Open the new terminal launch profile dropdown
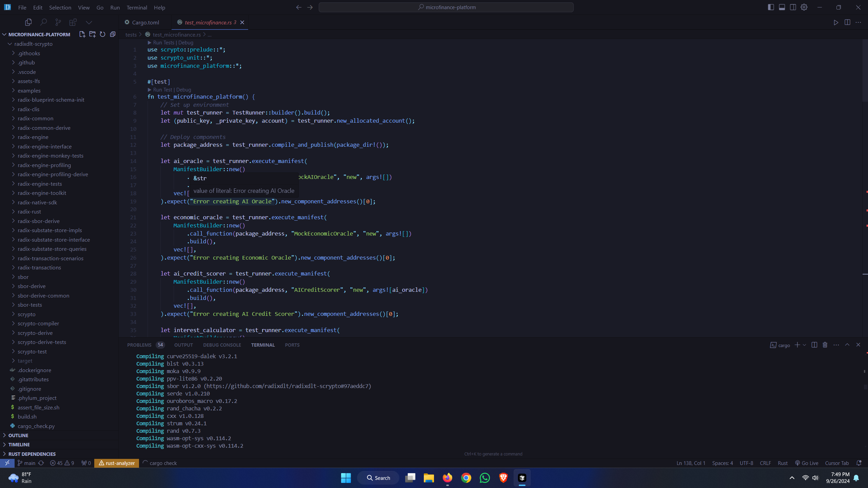 804,345
